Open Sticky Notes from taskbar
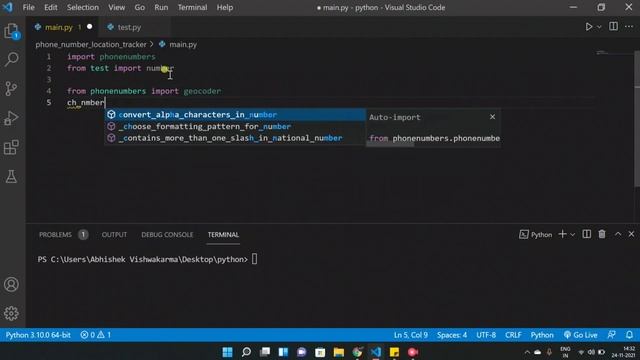This screenshot has height=360, width=640. coord(394,352)
